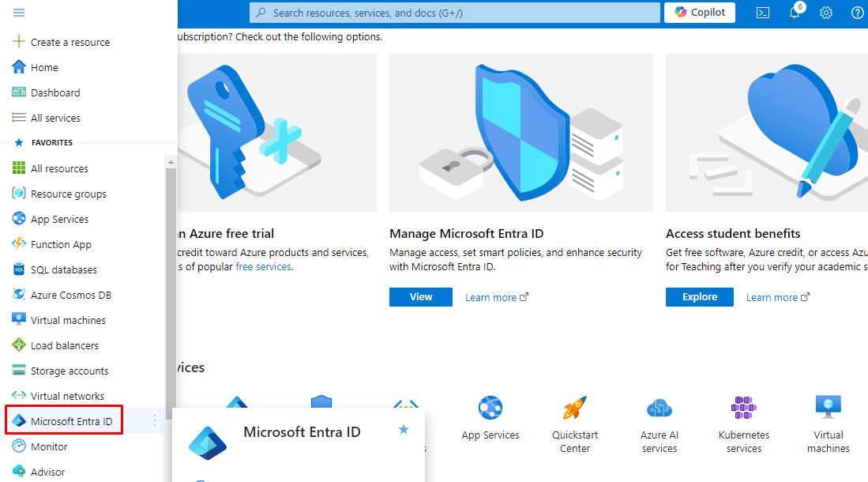Image resolution: width=868 pixels, height=482 pixels.
Task: Select Virtual networks label
Action: [68, 396]
